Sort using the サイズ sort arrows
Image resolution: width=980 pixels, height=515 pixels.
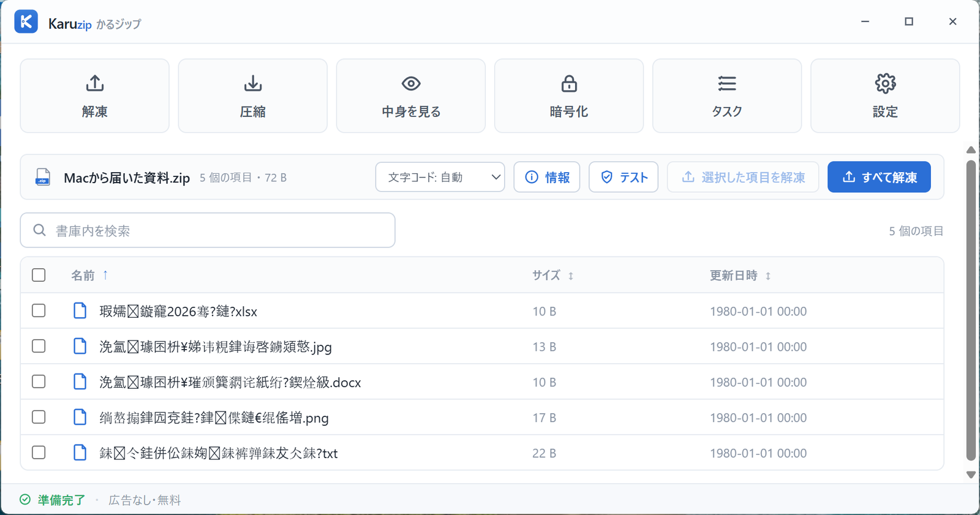[571, 276]
